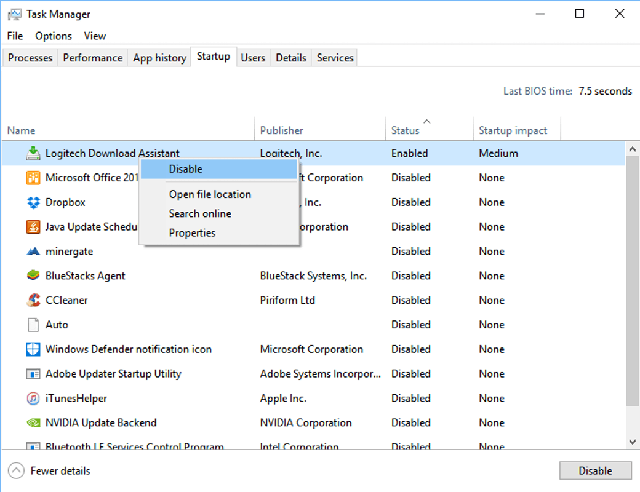640x492 pixels.
Task: Sort by Startup impact column header
Action: coord(512,130)
